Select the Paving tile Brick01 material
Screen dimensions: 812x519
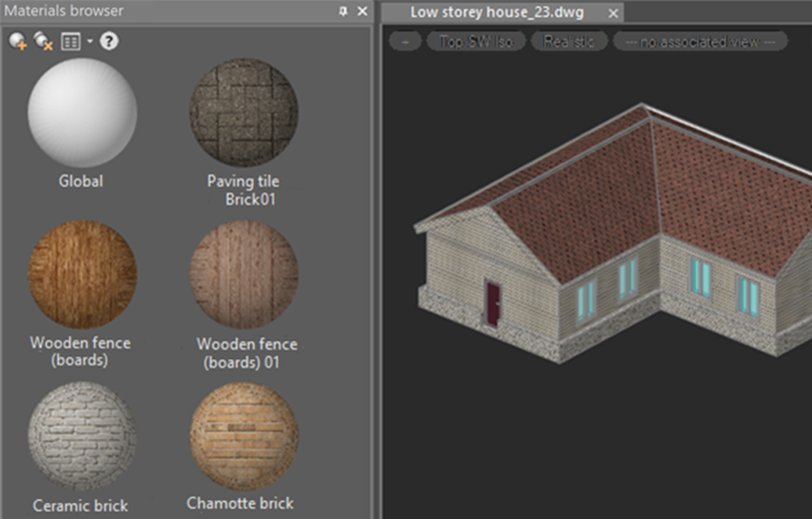coord(243,113)
